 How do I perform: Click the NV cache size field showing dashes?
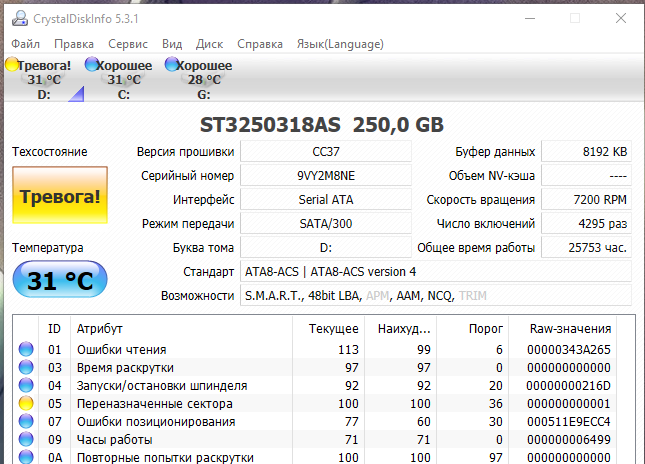point(586,176)
